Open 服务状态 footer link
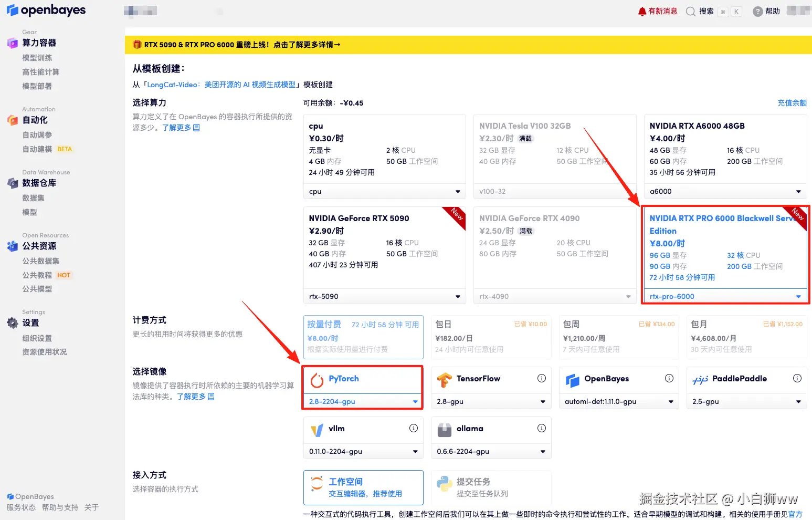812x520 pixels. (21, 507)
